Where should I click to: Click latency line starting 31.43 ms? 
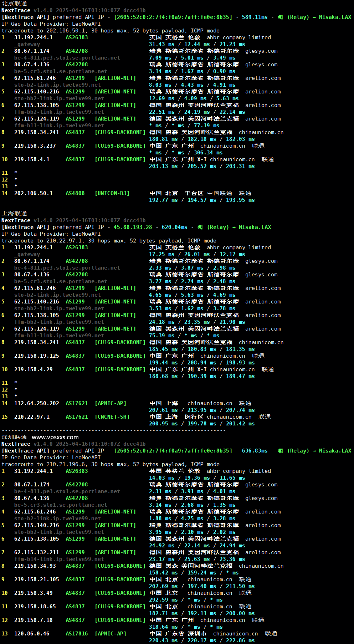click(x=197, y=44)
